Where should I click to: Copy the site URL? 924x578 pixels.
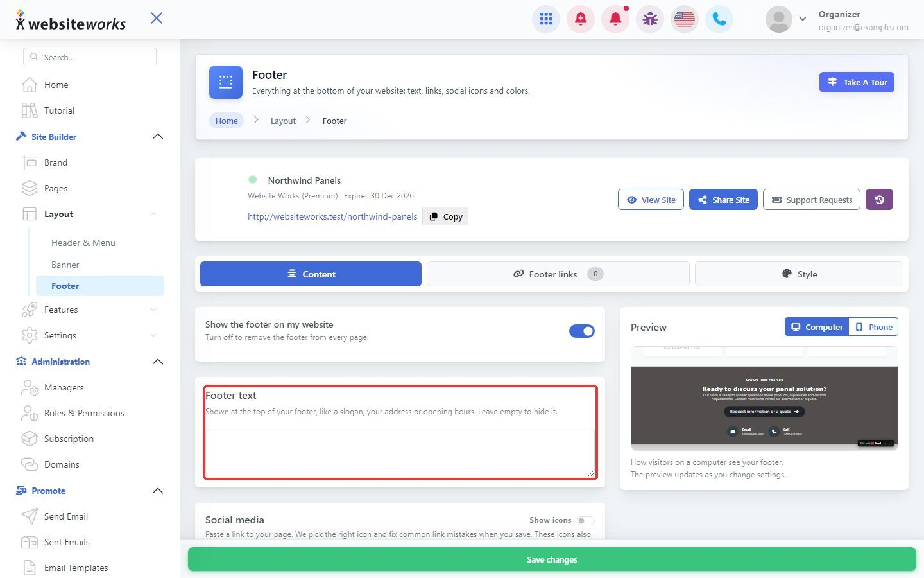point(445,216)
